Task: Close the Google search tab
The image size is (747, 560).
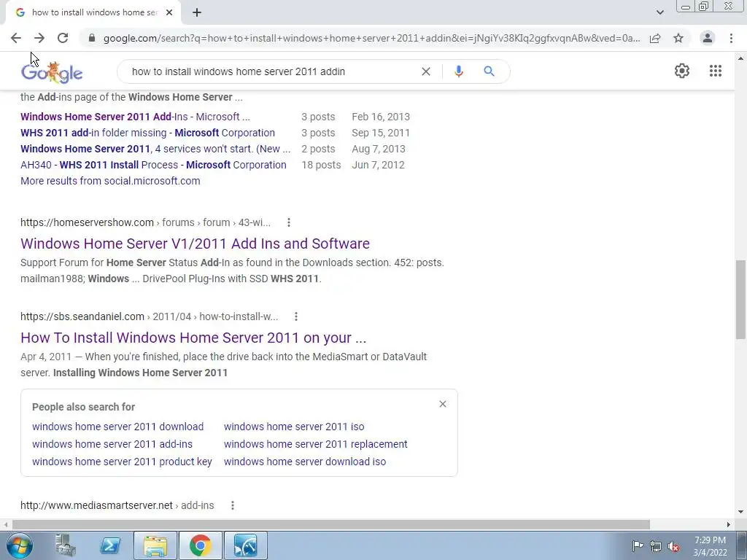Action: (x=169, y=12)
